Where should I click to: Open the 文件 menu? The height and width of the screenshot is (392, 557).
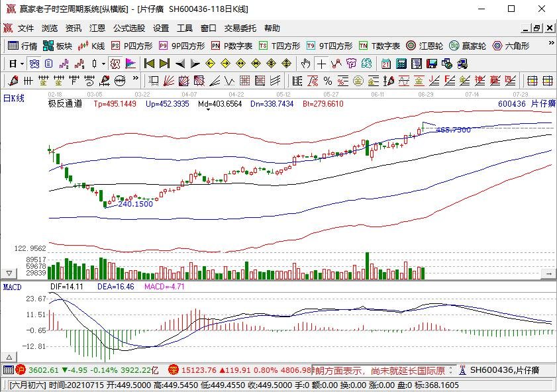26,28
